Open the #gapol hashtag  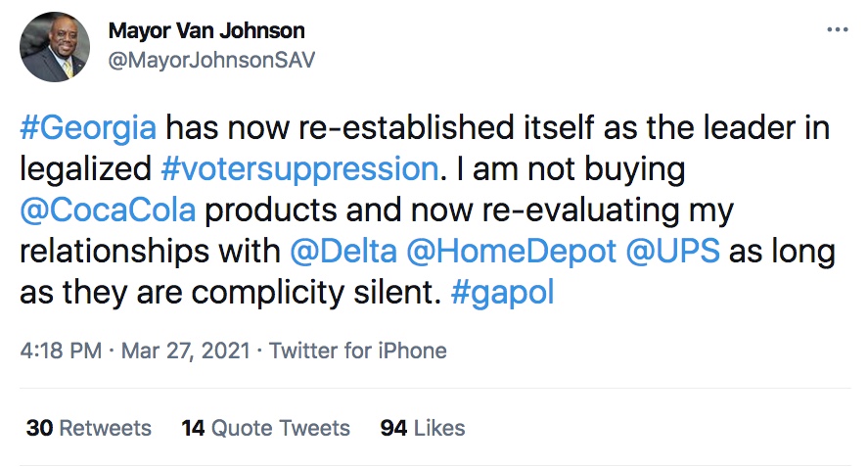pos(502,294)
